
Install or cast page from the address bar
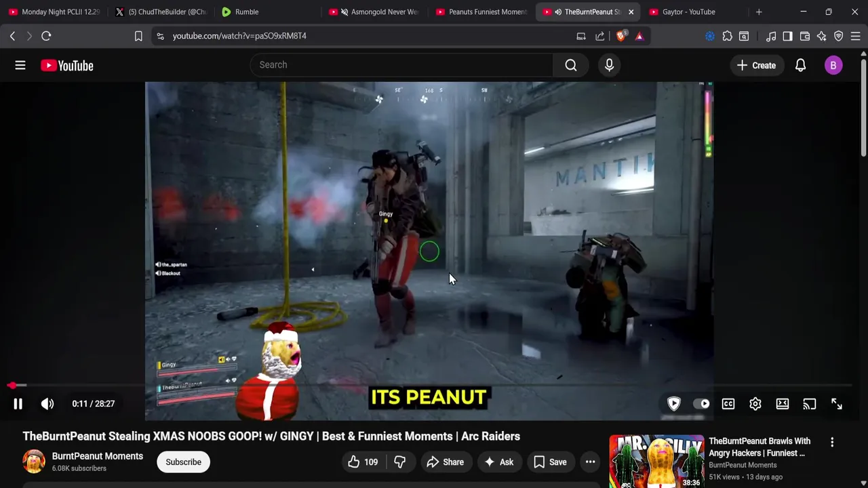(581, 36)
